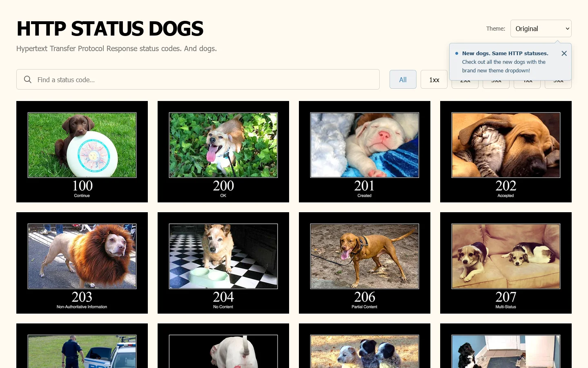Click the 'Theme:' label

(x=496, y=29)
